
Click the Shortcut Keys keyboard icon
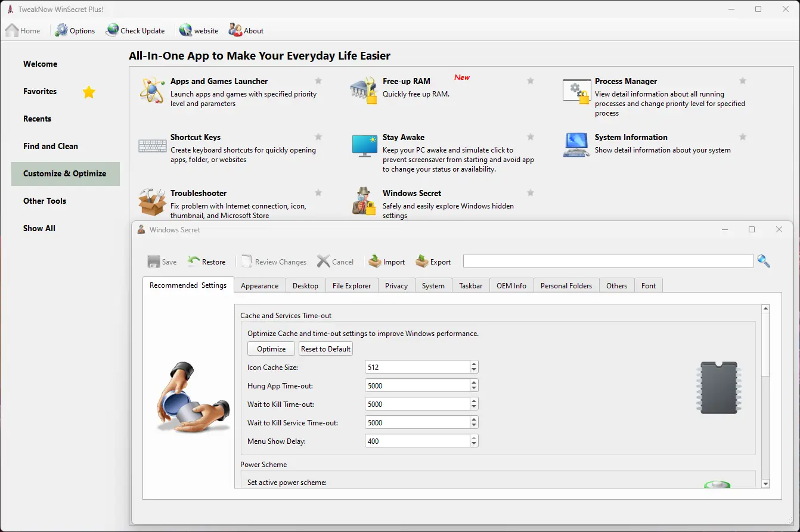[x=153, y=146]
